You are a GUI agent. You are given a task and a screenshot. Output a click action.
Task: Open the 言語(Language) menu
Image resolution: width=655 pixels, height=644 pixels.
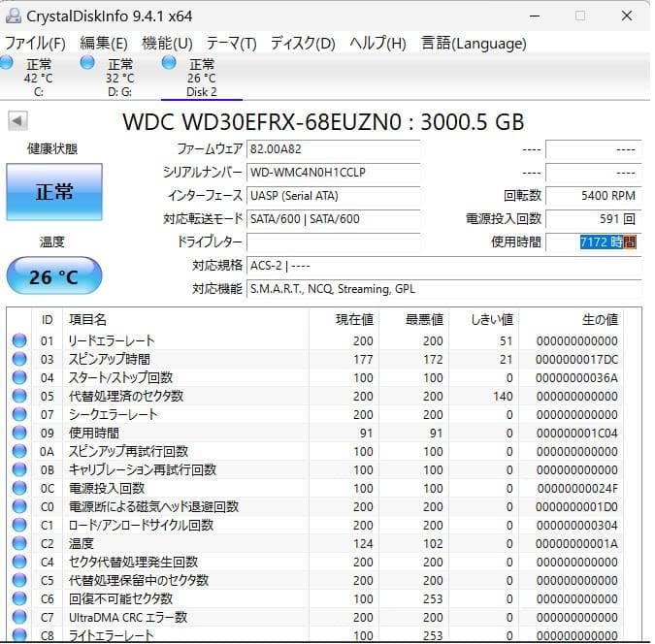point(474,43)
